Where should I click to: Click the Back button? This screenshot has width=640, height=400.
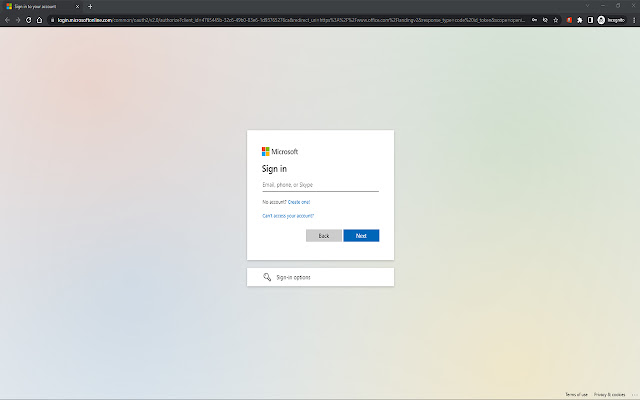(324, 236)
